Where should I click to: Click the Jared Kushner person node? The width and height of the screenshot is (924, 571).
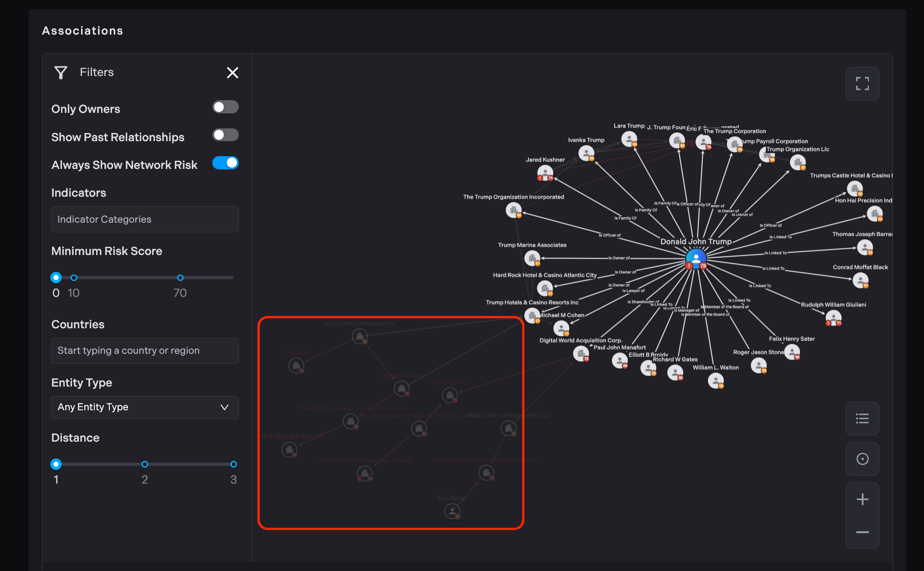point(545,173)
